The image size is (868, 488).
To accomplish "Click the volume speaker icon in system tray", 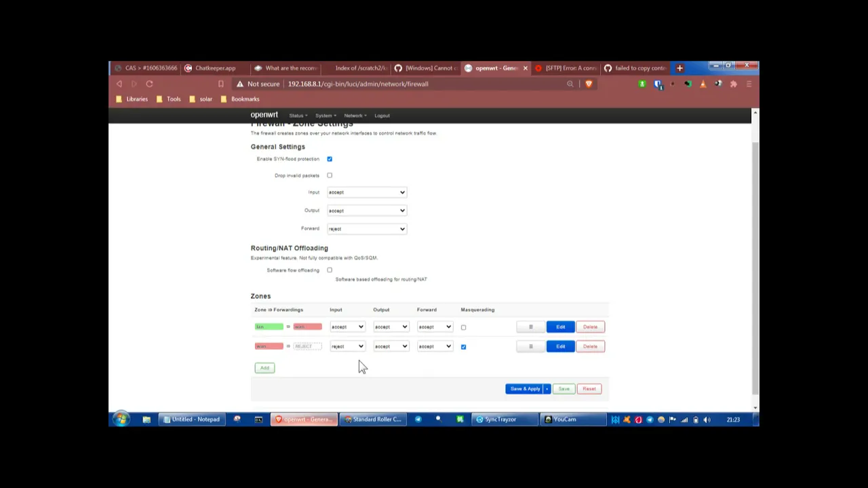I will coord(707,420).
